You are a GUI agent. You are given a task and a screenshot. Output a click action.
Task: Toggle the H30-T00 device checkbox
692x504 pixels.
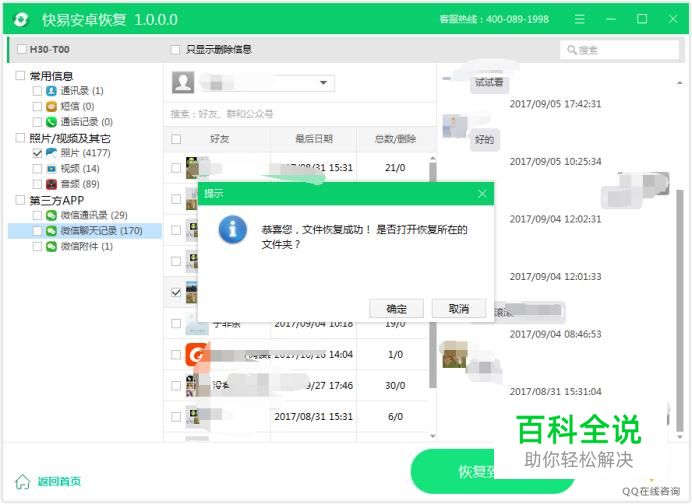22,49
